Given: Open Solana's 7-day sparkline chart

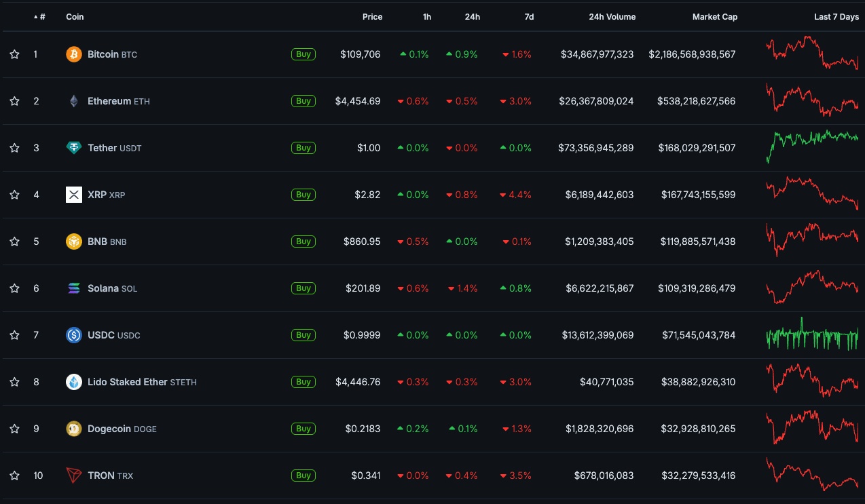Looking at the screenshot, I should pyautogui.click(x=812, y=287).
